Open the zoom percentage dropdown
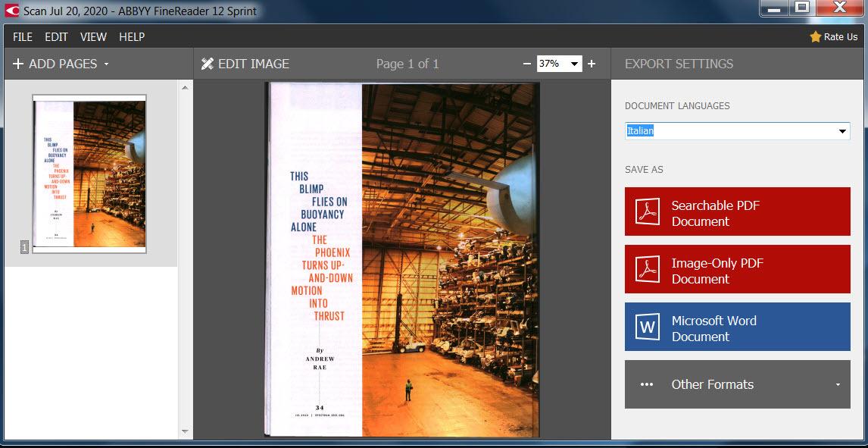This screenshot has width=868, height=448. click(574, 64)
